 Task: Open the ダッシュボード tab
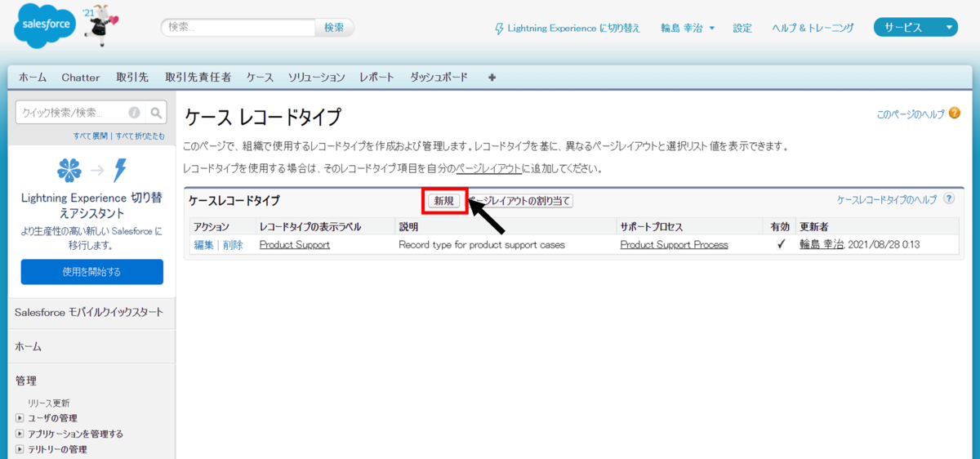click(439, 78)
